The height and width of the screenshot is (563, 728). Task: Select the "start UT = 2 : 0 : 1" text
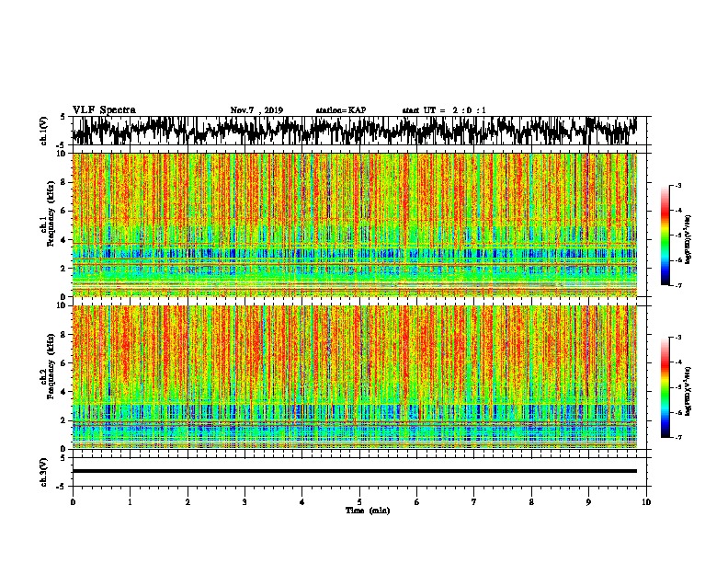coord(444,110)
